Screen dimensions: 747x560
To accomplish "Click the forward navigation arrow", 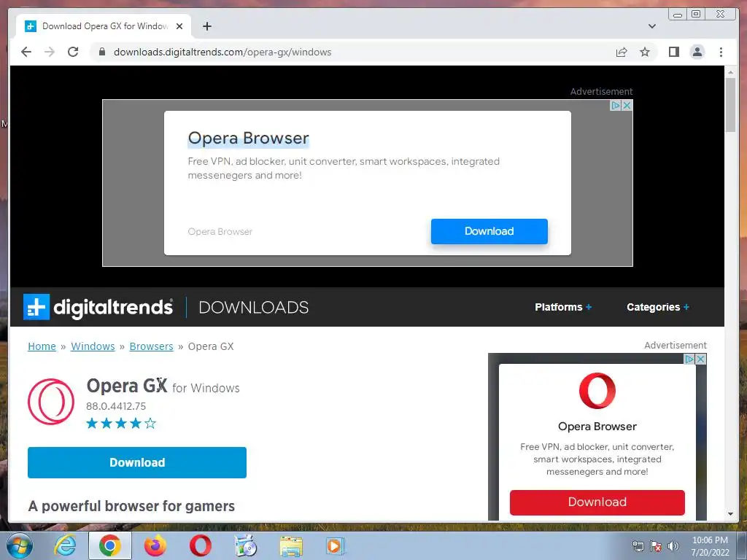I will click(50, 52).
